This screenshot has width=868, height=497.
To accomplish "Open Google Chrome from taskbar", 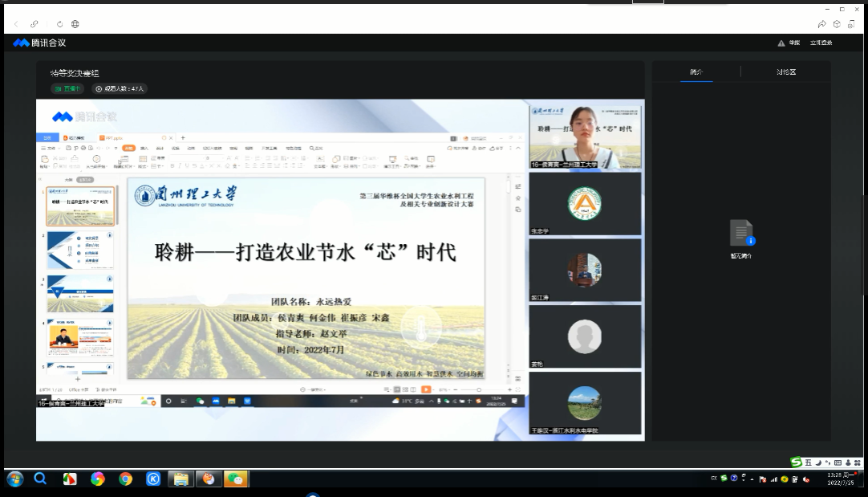I will point(126,479).
